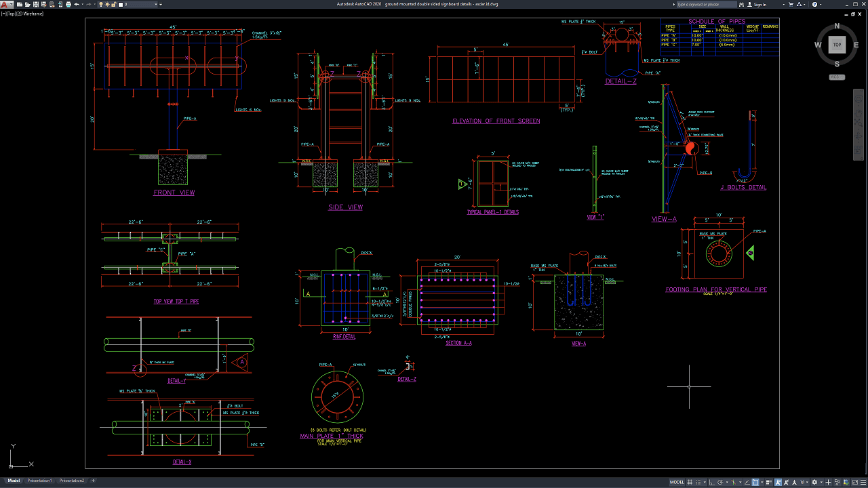
Task: Open the undo history dropdown arrow
Action: (83, 4)
